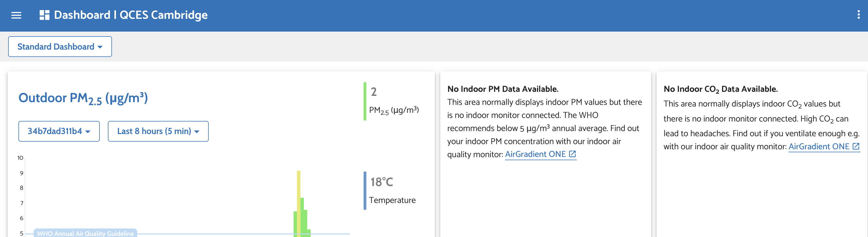The height and width of the screenshot is (237, 868).
Task: Click external-link icon beside CO2 AirGradient ONE
Action: [855, 147]
